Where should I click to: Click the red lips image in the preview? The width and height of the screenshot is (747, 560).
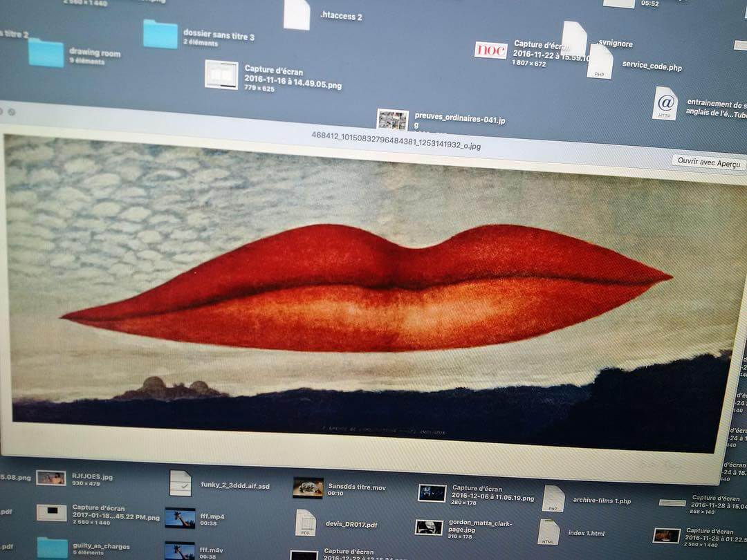(367, 288)
